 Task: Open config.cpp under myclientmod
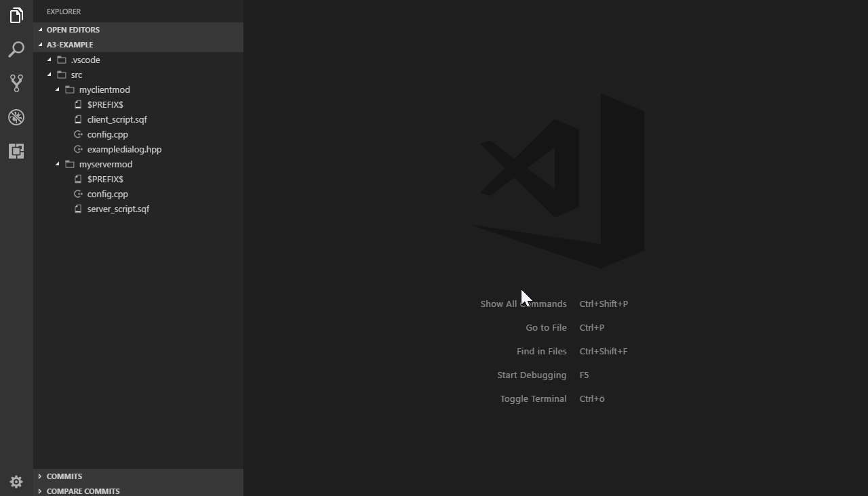coord(107,134)
